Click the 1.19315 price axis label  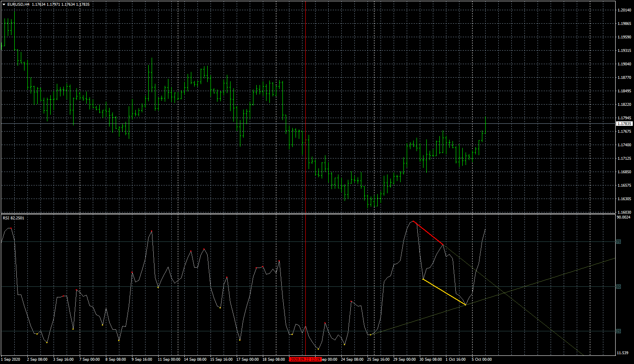click(x=624, y=51)
